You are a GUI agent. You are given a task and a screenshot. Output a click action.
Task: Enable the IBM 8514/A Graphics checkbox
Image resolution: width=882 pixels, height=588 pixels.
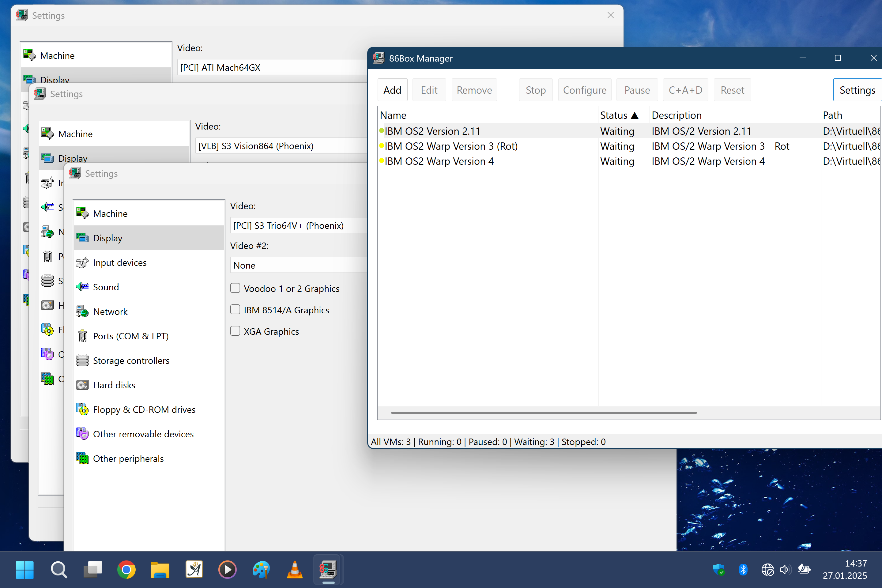tap(235, 309)
